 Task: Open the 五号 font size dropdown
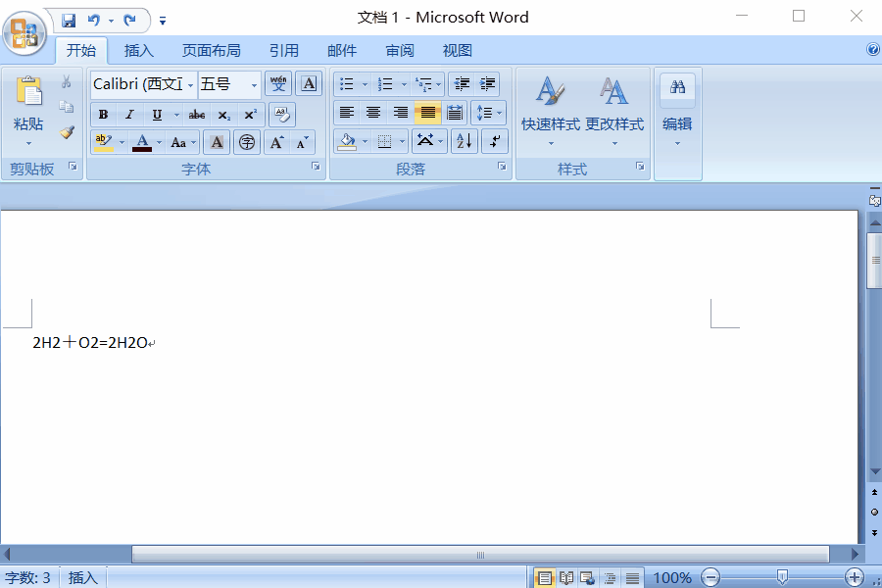click(x=254, y=84)
